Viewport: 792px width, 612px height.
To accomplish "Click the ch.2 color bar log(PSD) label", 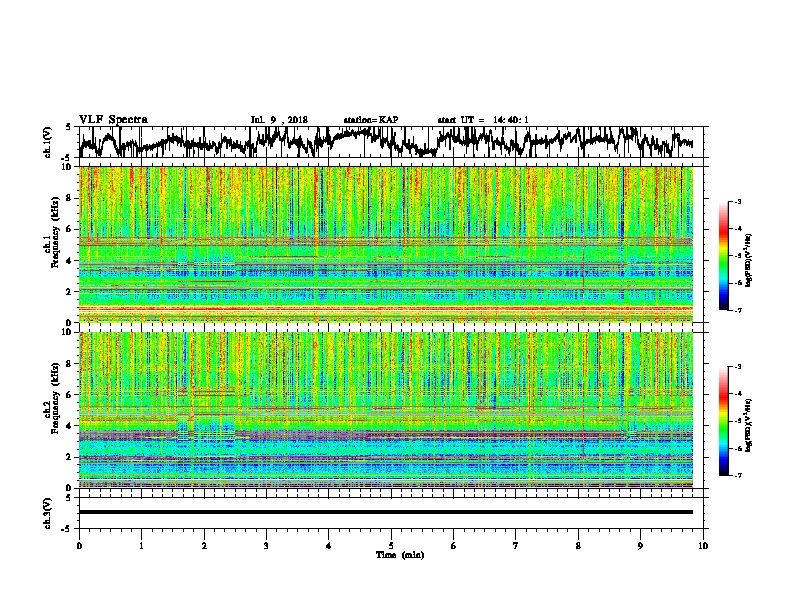I will pyautogui.click(x=748, y=425).
